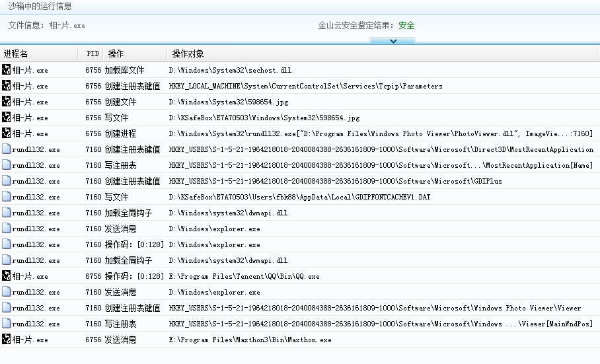Select path D:\Windows\System32\sechost.dll
Image resolution: width=600 pixels, height=364 pixels.
coord(230,70)
